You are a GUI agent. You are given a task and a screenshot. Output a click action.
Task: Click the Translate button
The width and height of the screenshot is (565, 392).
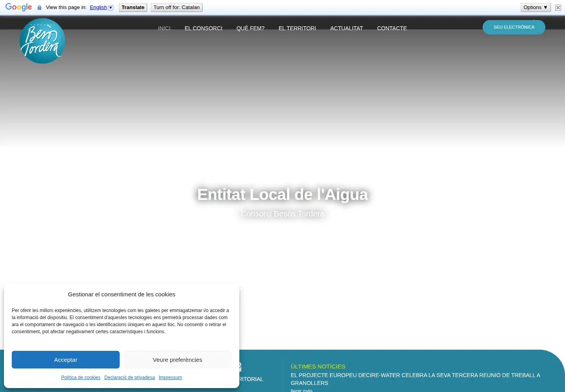coord(133,7)
